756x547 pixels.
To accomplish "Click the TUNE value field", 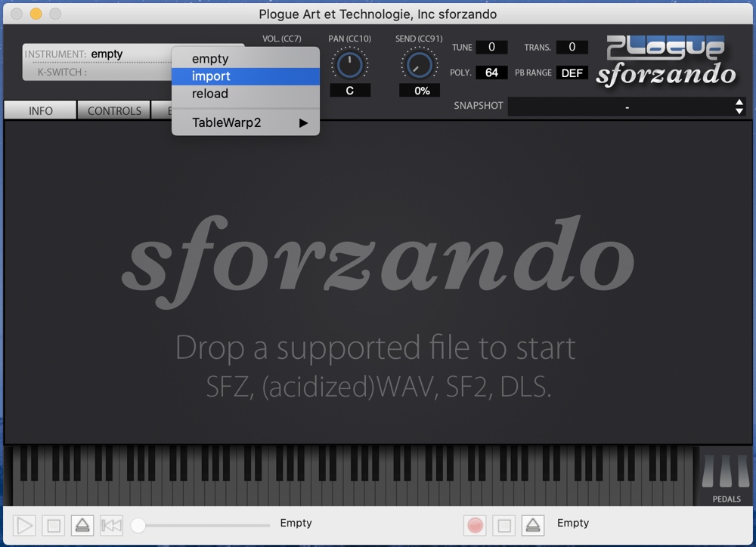I will 491,47.
